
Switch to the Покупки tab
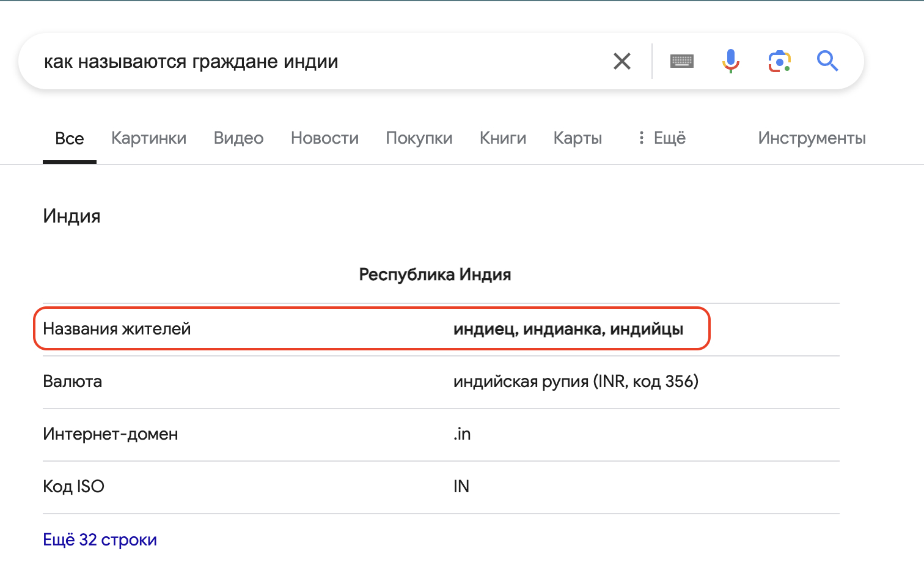[x=419, y=138]
